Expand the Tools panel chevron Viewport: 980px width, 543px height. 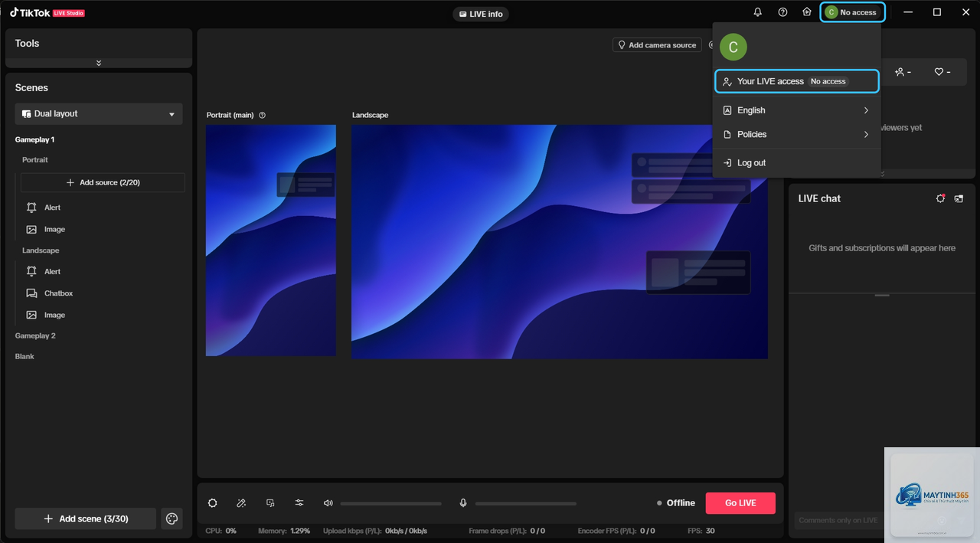99,63
